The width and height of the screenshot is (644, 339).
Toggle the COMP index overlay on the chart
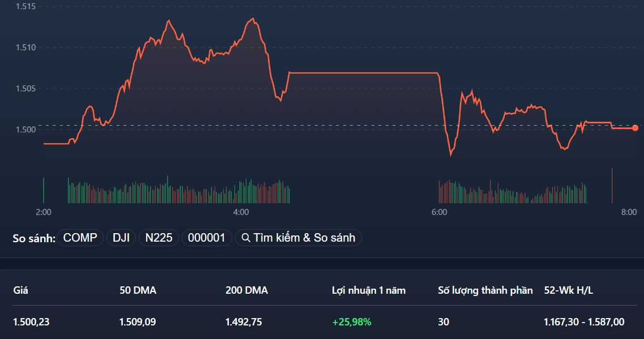[x=80, y=238]
